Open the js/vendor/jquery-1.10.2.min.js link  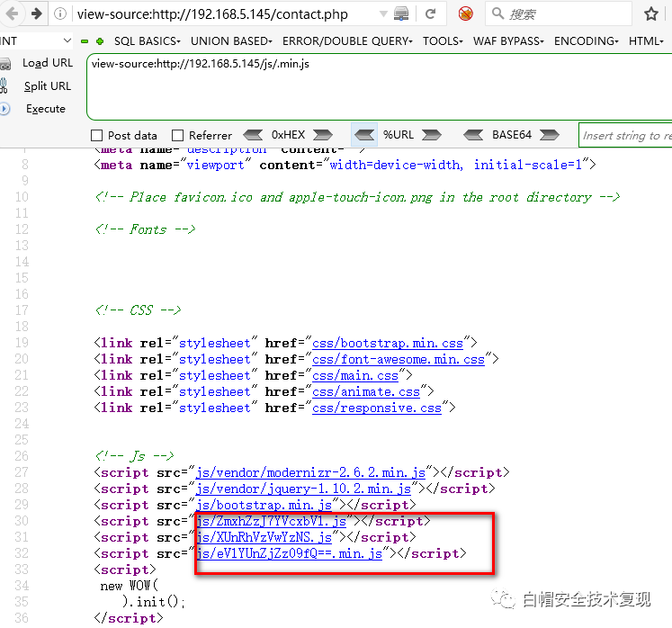pyautogui.click(x=303, y=489)
